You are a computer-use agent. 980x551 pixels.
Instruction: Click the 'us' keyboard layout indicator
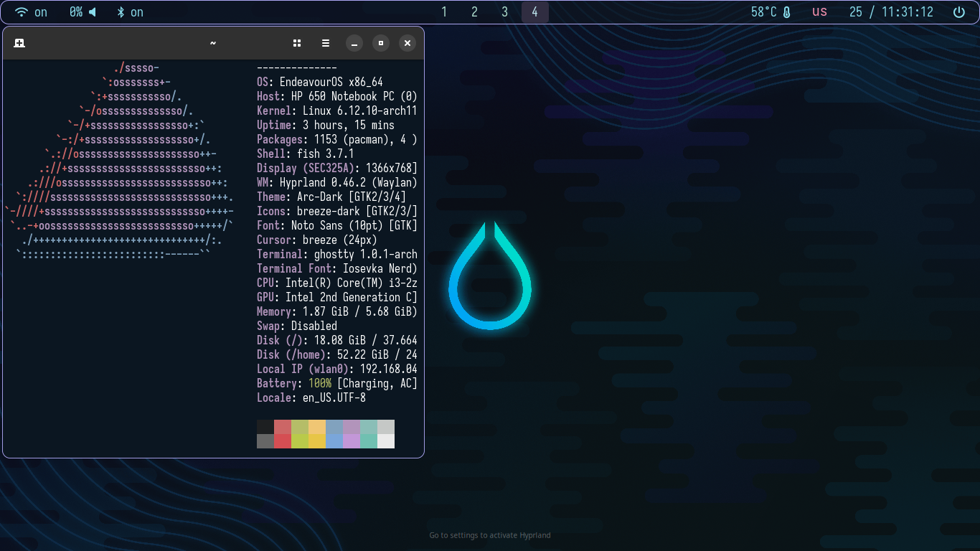coord(819,12)
